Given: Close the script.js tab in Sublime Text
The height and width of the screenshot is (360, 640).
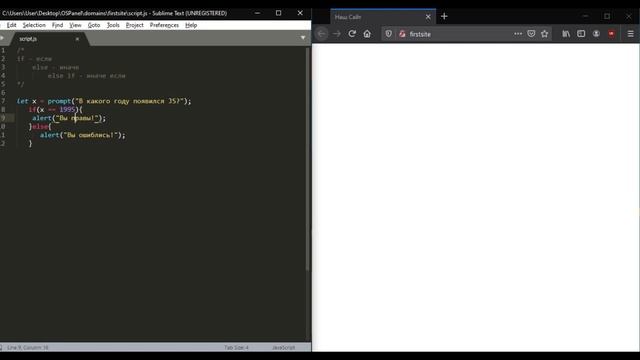Looking at the screenshot, I should [77, 39].
